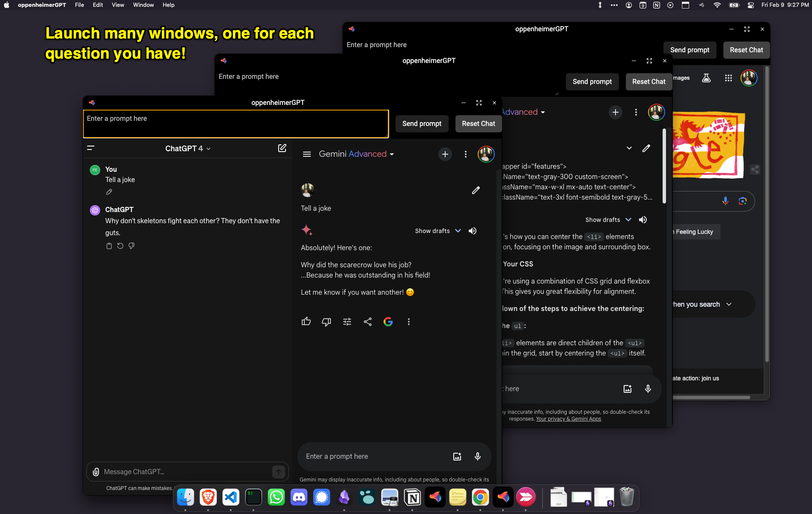Image resolution: width=812 pixels, height=514 pixels.
Task: Open Discord from the Dock
Action: pos(299,497)
